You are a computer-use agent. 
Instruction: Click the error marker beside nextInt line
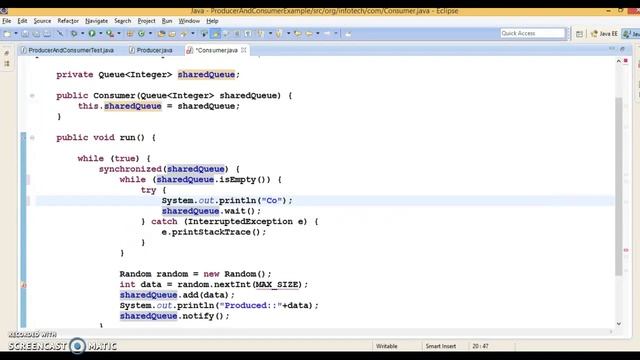coord(24,285)
